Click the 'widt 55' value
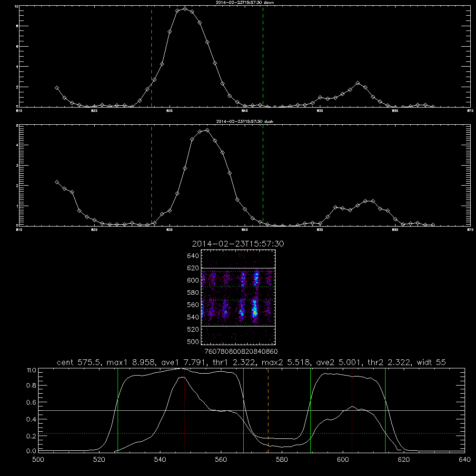Screen dimensions: 476x476 (x=431, y=362)
